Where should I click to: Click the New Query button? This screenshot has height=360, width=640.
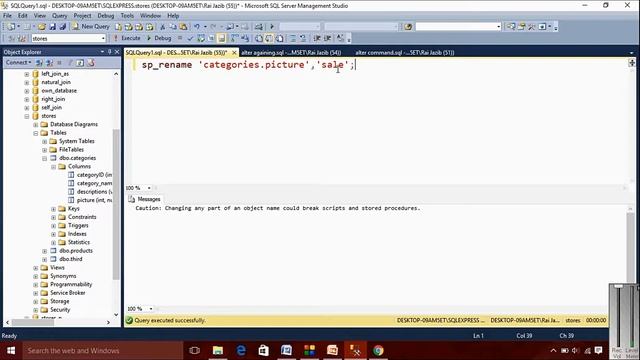coord(91,27)
